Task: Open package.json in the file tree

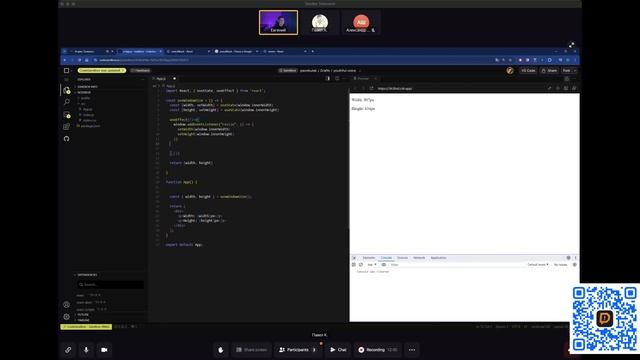Action: coord(90,126)
